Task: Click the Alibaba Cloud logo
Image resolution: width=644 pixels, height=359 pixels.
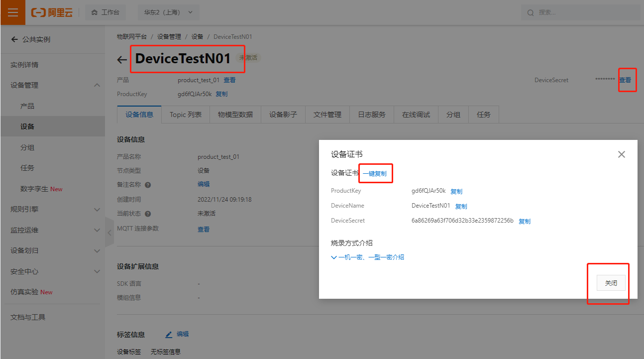Action: pyautogui.click(x=52, y=12)
